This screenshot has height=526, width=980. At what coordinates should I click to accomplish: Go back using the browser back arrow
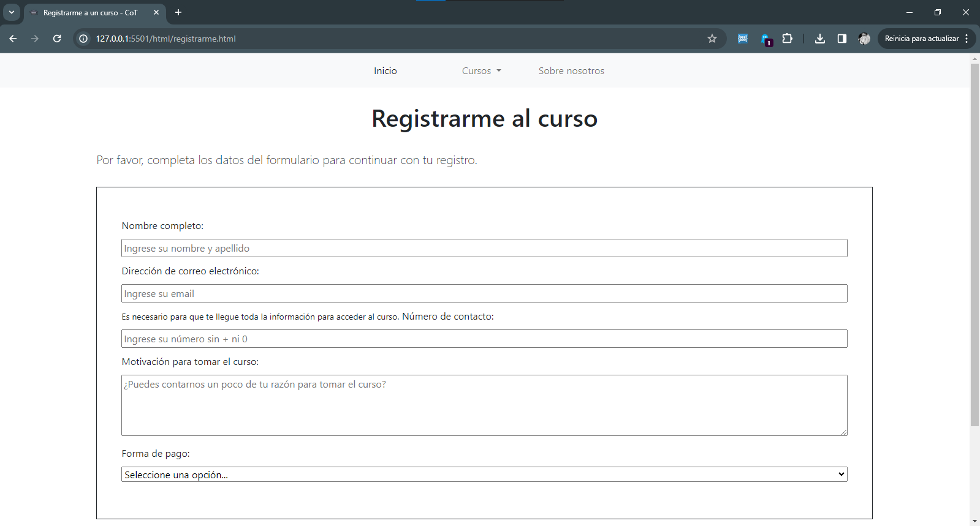click(13, 39)
